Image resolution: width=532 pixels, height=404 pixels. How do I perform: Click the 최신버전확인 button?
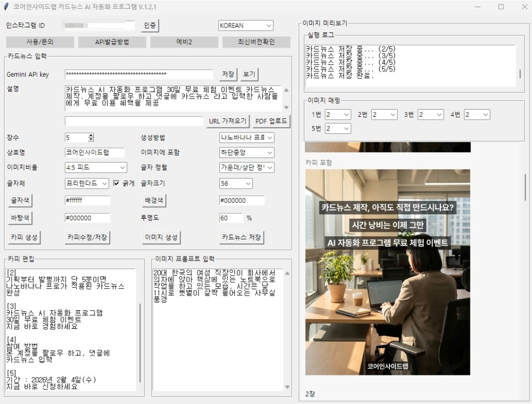pos(256,42)
